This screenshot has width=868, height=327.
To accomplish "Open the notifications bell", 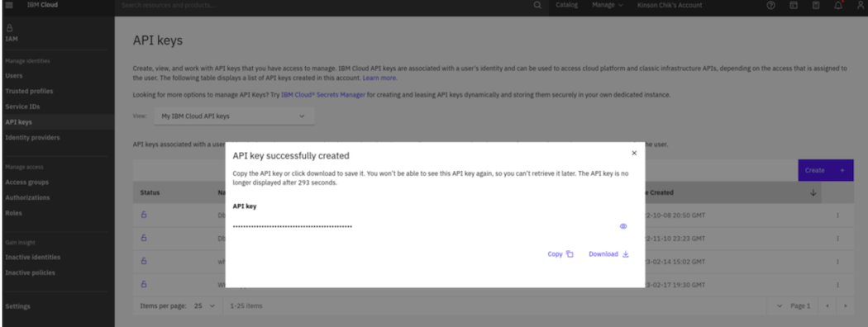I will tap(838, 5).
